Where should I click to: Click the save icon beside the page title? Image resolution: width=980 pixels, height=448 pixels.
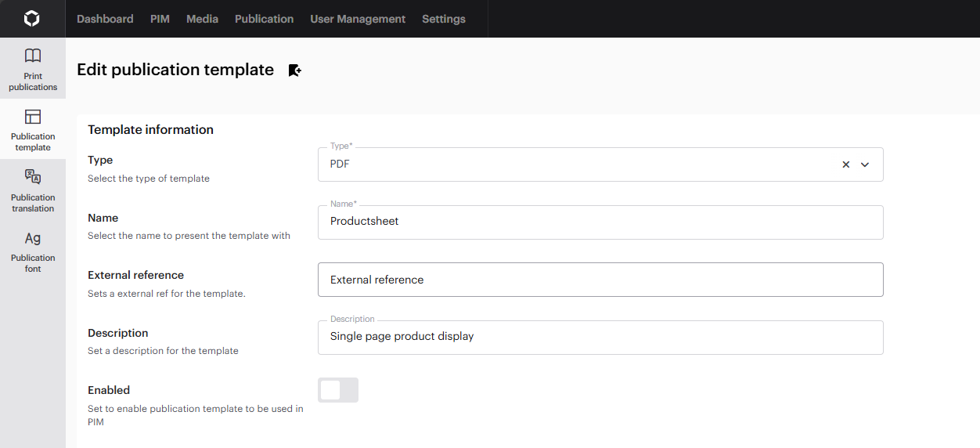tap(294, 70)
